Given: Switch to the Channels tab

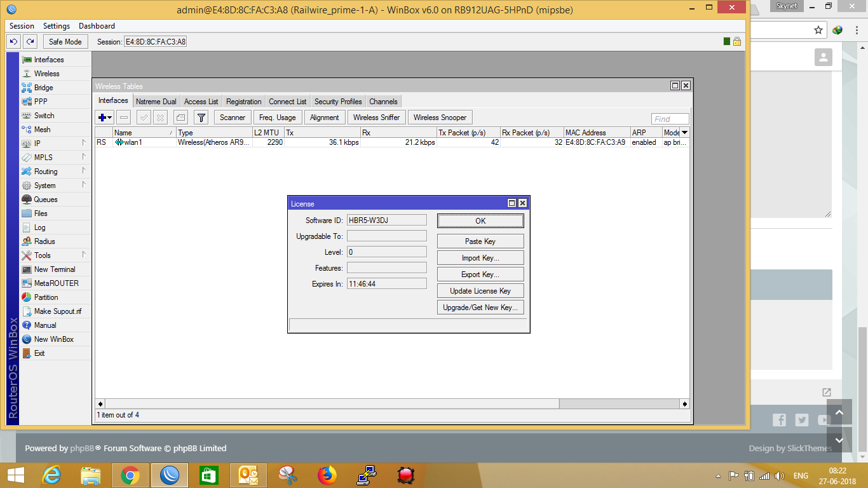Looking at the screenshot, I should 383,102.
